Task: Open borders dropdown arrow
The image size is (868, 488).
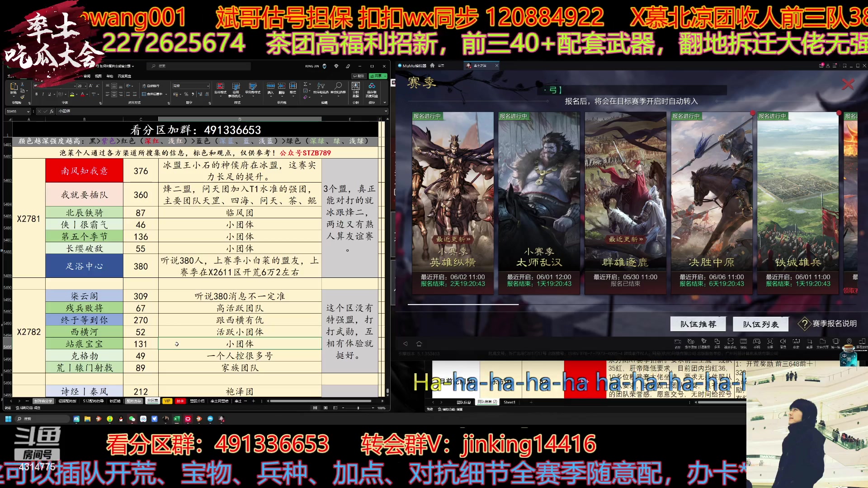Action: pyautogui.click(x=66, y=94)
